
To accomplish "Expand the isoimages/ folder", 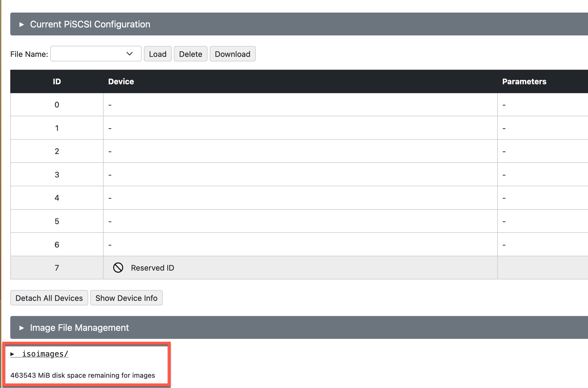I will (x=39, y=354).
